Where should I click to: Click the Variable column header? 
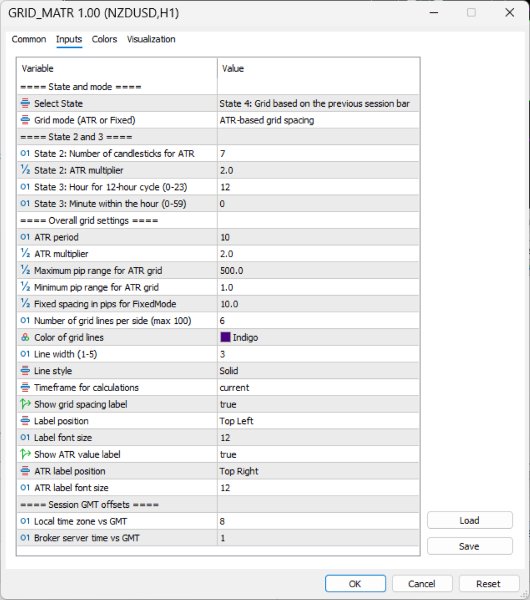[x=117, y=68]
